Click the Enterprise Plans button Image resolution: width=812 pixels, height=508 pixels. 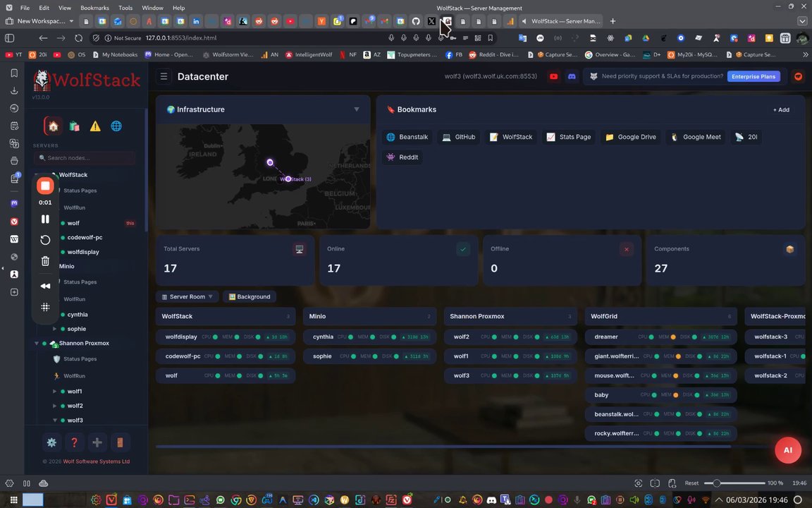click(x=753, y=76)
